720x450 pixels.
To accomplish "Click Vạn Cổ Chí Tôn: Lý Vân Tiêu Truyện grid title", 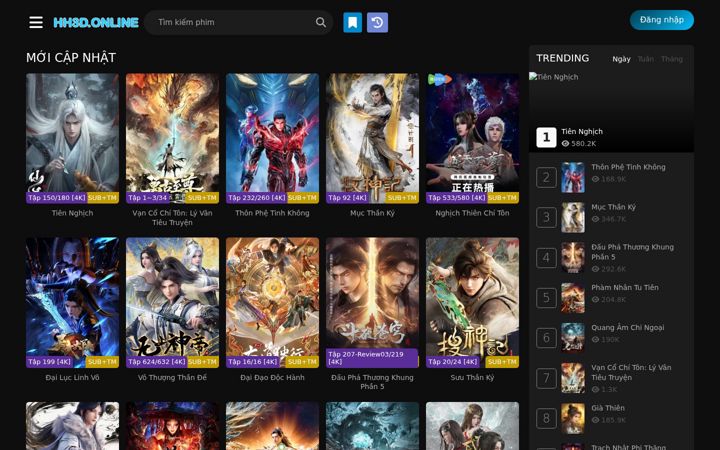I will (x=172, y=218).
